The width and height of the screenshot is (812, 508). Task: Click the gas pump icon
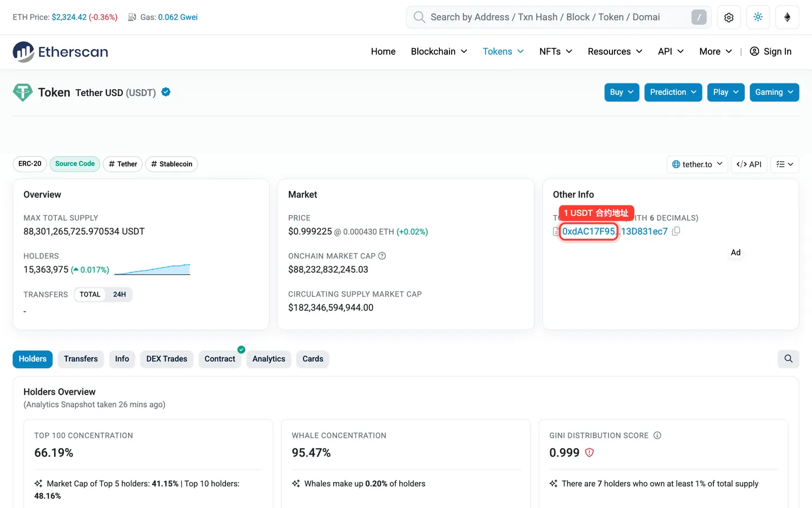coord(132,17)
